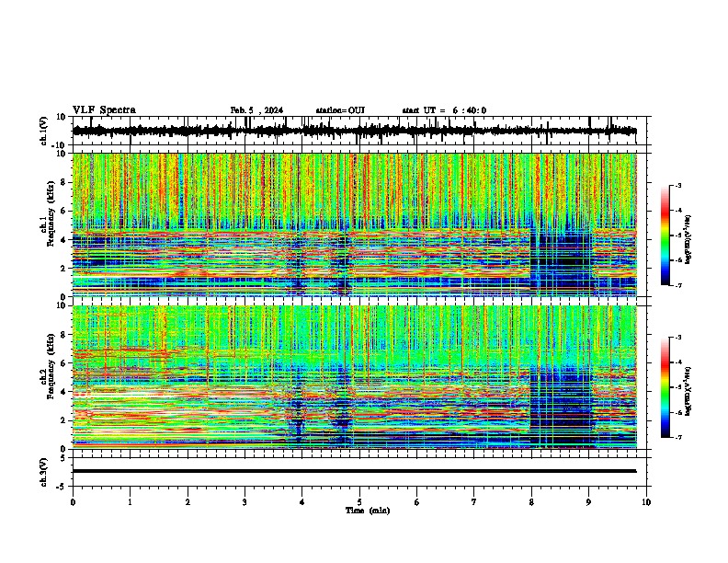728x563 pixels.
Task: Select the date 'Feb. 5 , 2024'
Action: click(x=256, y=110)
